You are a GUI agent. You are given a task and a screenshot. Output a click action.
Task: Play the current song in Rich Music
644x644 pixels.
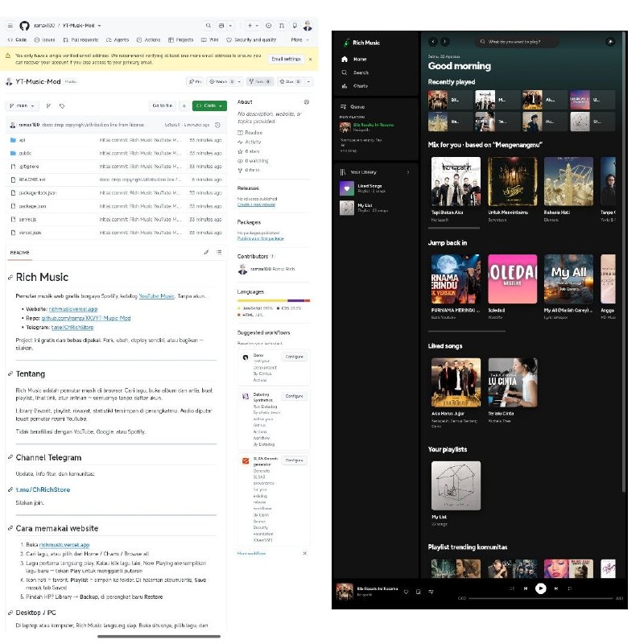[541, 588]
